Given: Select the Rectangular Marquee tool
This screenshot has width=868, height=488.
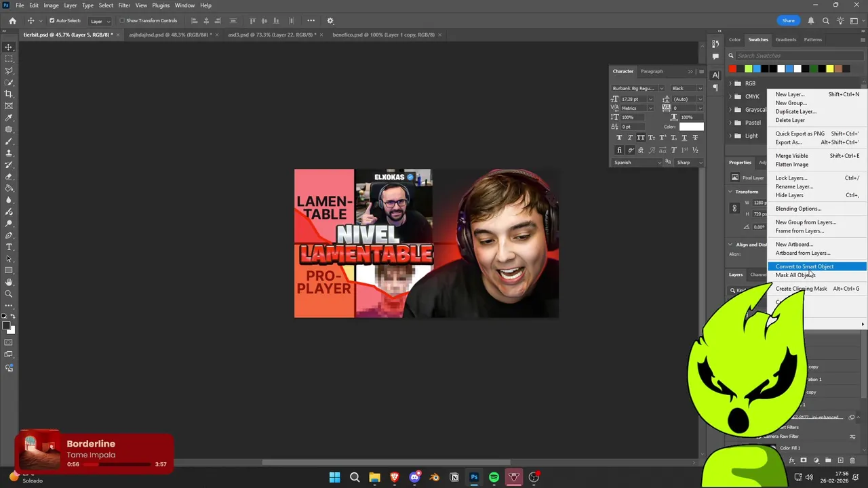Looking at the screenshot, I should click(x=9, y=59).
